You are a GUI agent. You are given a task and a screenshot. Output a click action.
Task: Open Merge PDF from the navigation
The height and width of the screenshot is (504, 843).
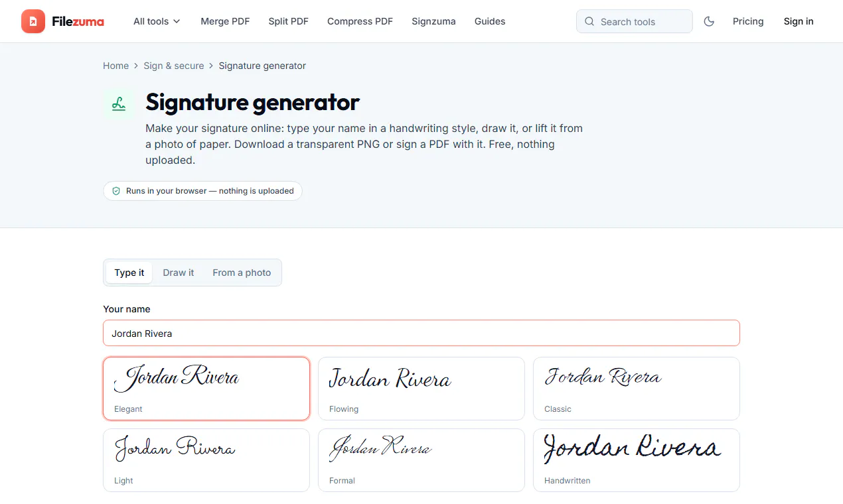tap(225, 21)
